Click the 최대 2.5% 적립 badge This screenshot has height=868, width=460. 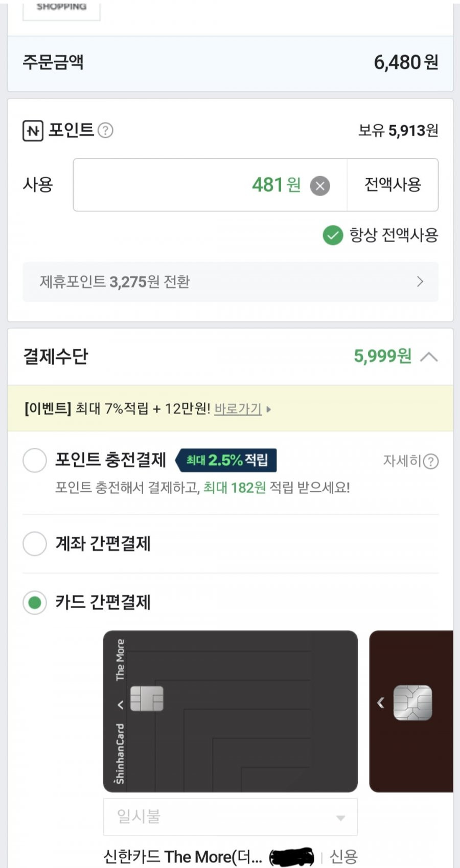[226, 460]
